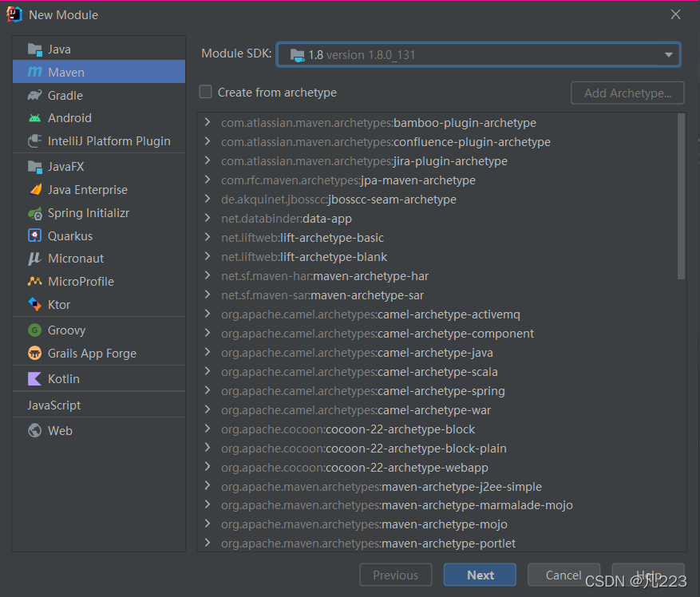Pick Java Enterprise label in sidebar

point(88,190)
